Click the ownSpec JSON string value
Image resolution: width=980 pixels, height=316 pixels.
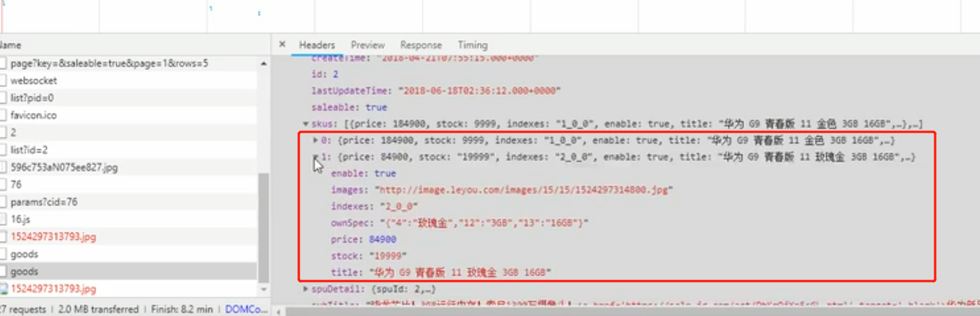pyautogui.click(x=484, y=223)
